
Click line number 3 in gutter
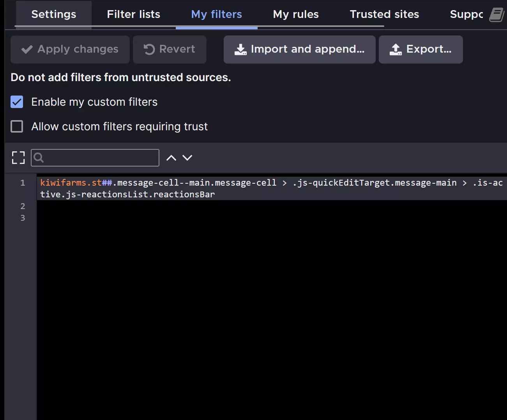(23, 218)
